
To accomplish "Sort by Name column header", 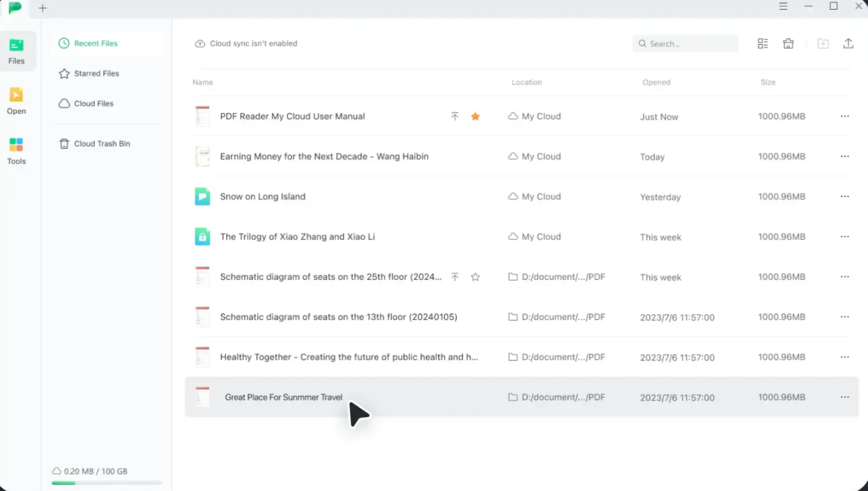I will pos(203,82).
